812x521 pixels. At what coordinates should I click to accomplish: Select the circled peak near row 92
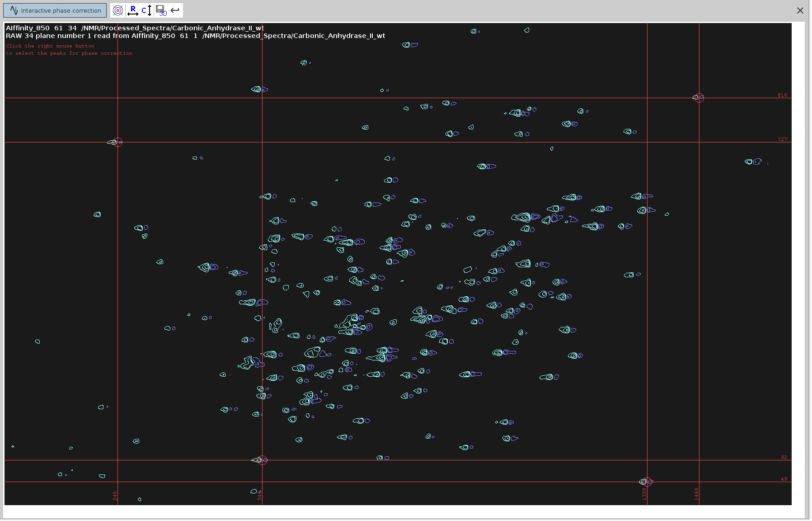[261, 460]
